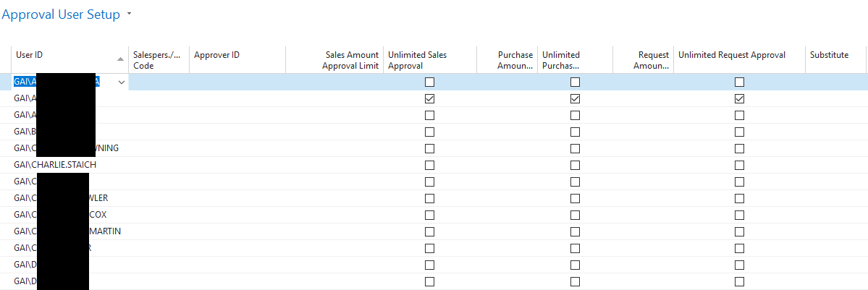Click the Salespers./... Code column header
The image size is (868, 290).
159,60
